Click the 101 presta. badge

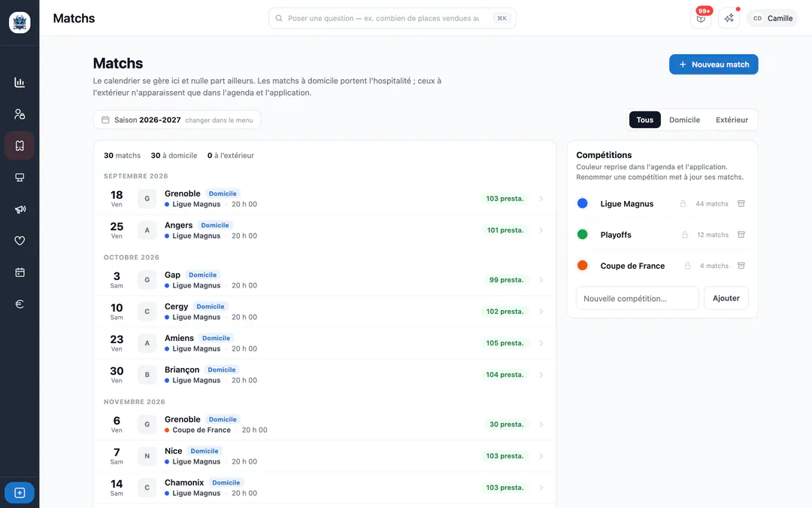tap(505, 230)
